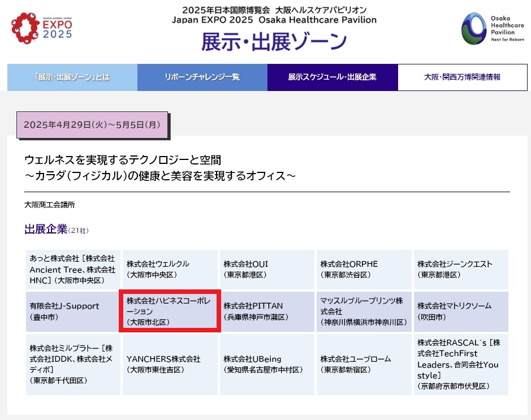Select the 有限会社J-Support exhibitor cell

[73, 311]
